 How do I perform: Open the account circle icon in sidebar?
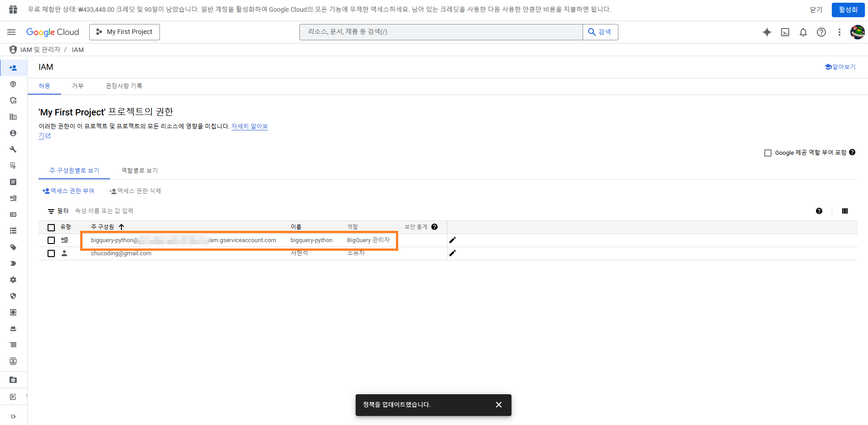coord(13,133)
